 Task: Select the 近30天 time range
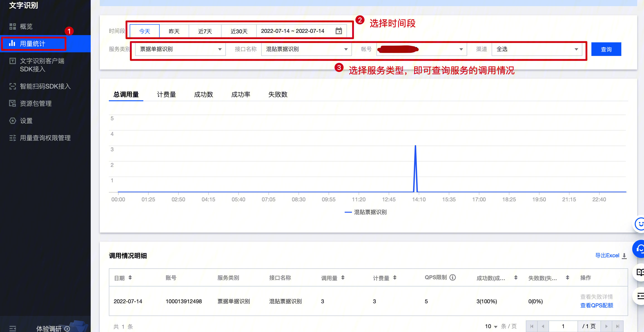click(239, 31)
